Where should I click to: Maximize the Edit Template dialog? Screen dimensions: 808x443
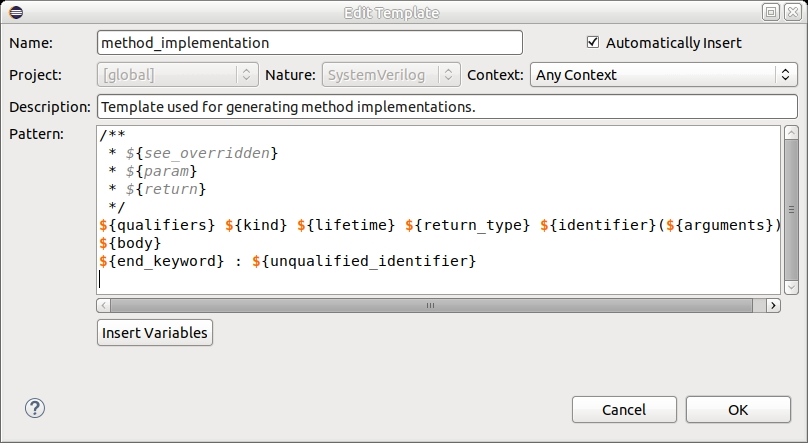point(771,12)
